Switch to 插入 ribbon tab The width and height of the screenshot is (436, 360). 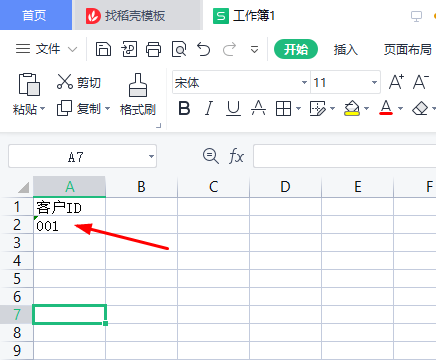(x=346, y=49)
